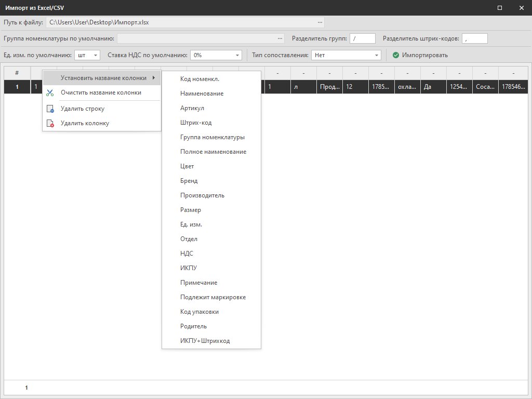Open file browse ellipsis next to file path
532x399 pixels.
click(320, 22)
